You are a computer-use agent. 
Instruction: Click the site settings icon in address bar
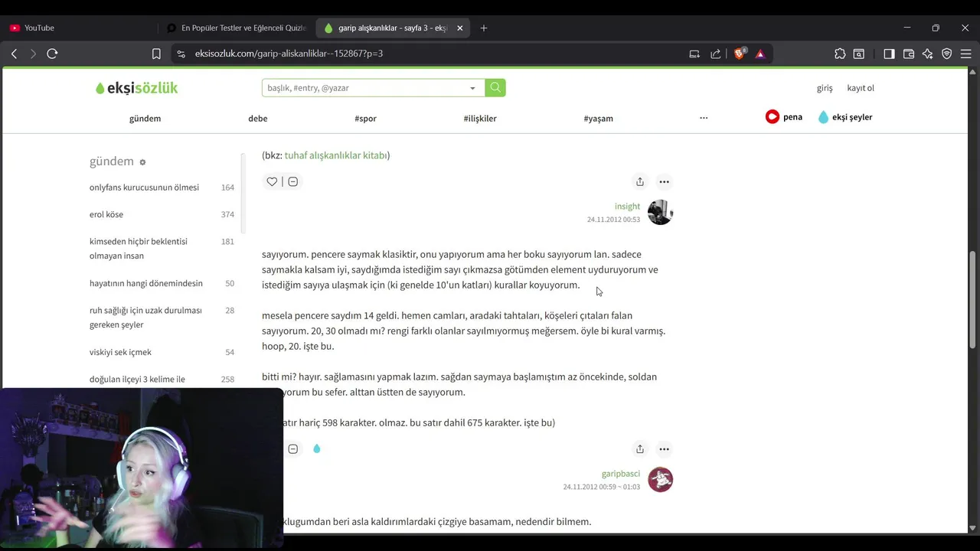point(181,54)
